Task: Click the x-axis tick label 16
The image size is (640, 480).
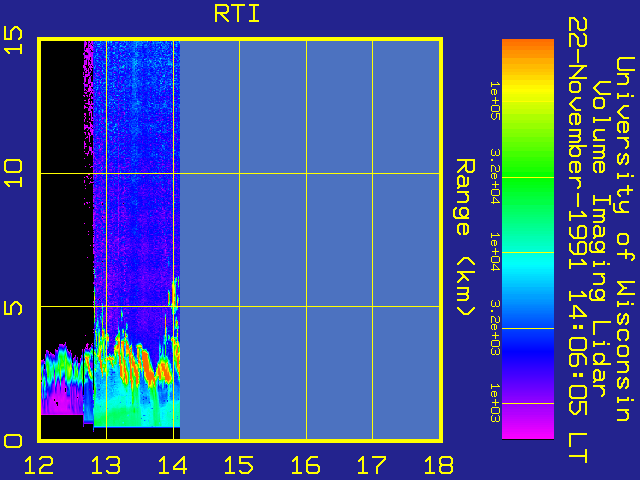Action: coord(306,465)
